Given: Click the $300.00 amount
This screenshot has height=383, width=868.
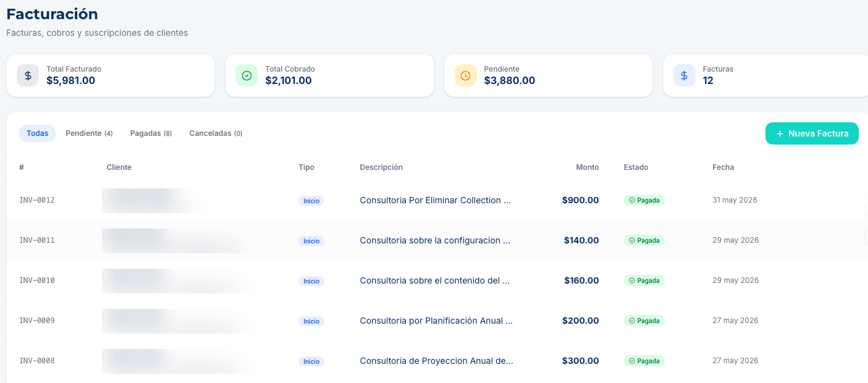Looking at the screenshot, I should tap(581, 361).
